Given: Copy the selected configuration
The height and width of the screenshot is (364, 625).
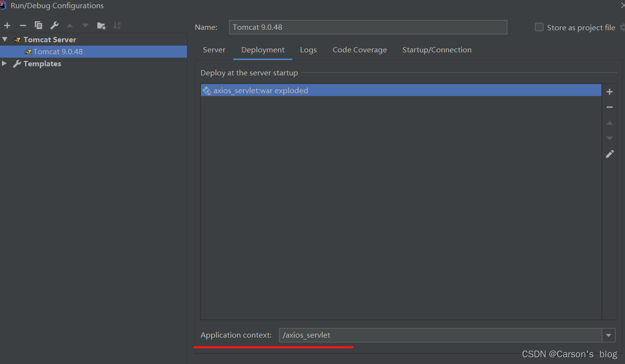Looking at the screenshot, I should coord(38,25).
